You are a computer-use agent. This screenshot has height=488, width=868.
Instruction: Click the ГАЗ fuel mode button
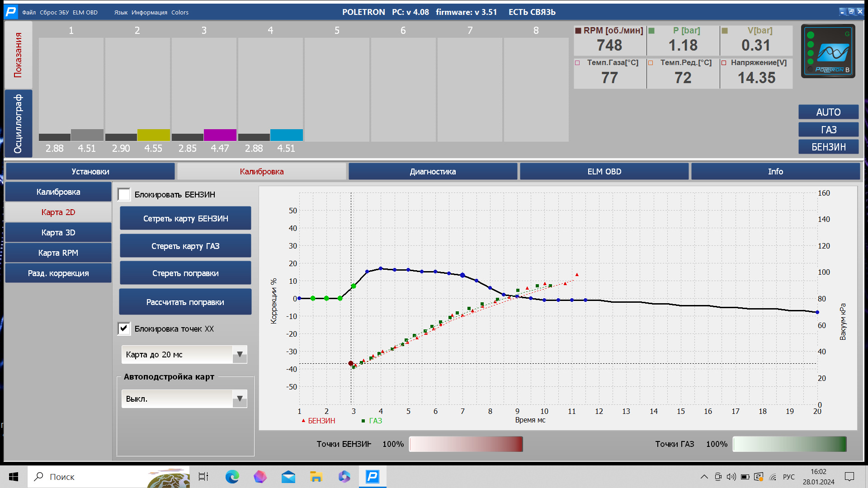point(828,130)
